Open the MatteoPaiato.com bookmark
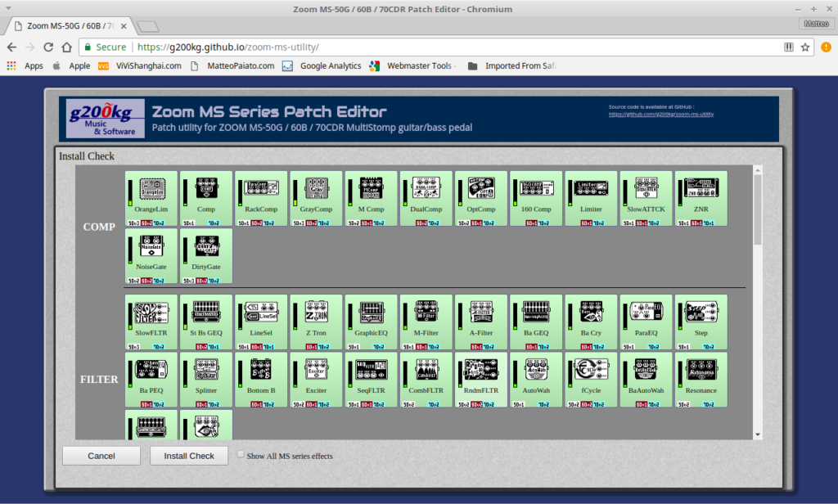Image resolution: width=838 pixels, height=504 pixels. 232,65
